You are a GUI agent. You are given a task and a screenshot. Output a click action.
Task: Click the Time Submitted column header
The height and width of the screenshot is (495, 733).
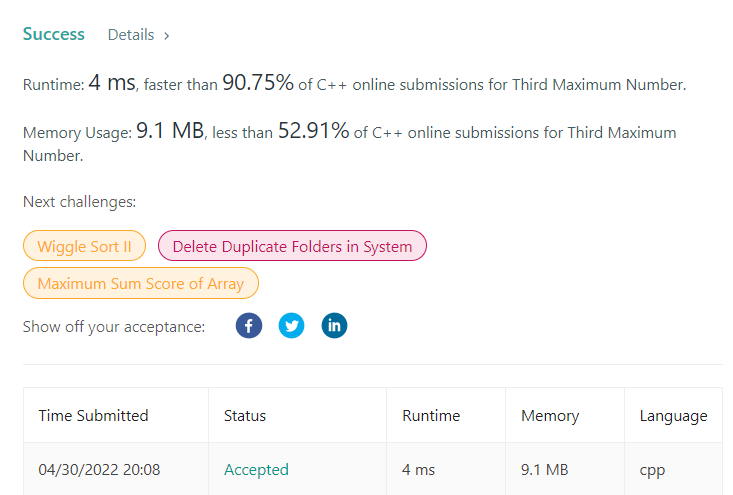click(93, 415)
